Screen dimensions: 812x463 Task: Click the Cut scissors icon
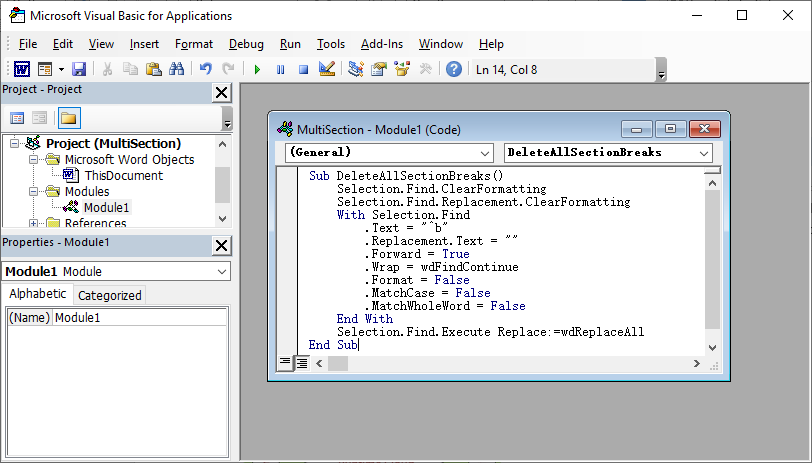coord(108,69)
